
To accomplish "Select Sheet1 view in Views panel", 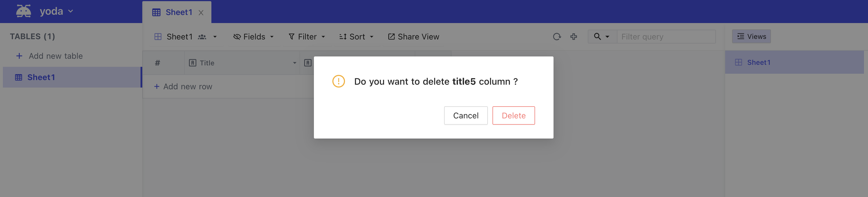I will coord(794,62).
